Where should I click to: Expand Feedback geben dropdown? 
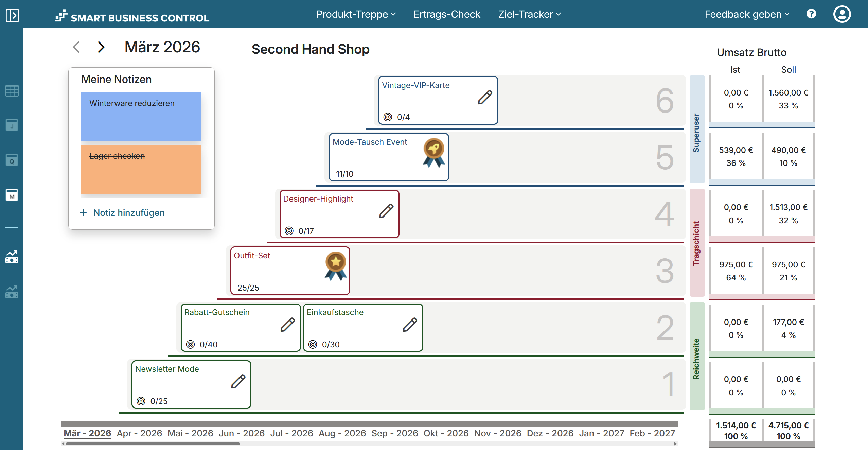pyautogui.click(x=747, y=14)
